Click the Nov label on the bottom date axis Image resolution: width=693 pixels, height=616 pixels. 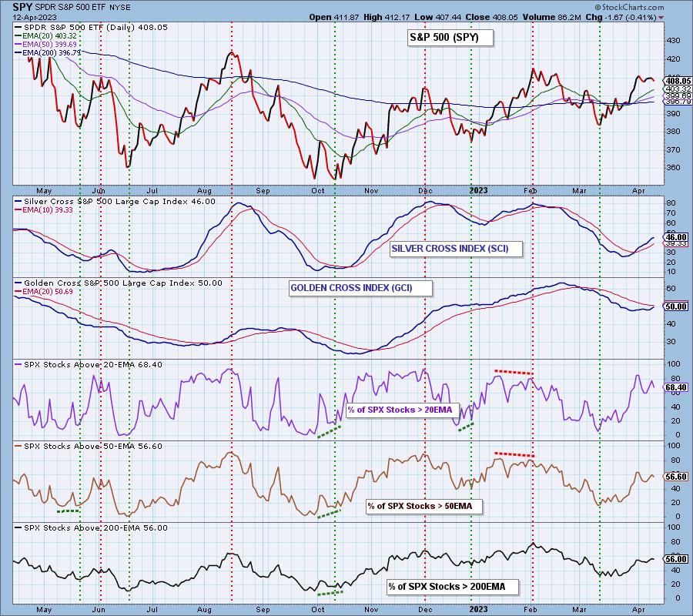pos(371,610)
